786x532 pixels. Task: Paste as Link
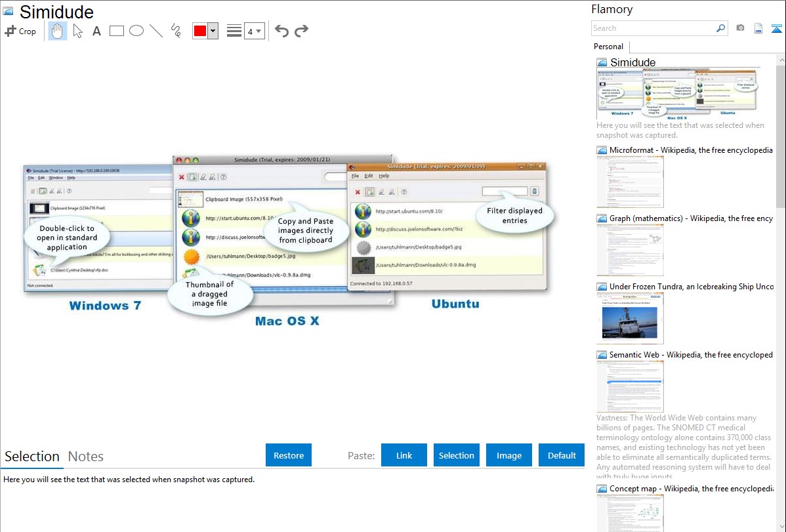coord(404,455)
